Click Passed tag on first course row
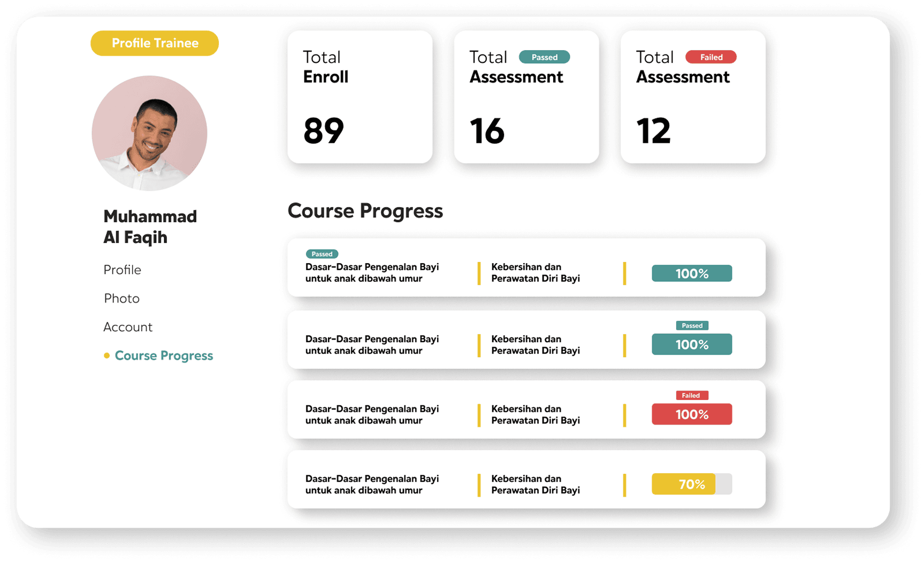This screenshot has height=562, width=924. pyautogui.click(x=322, y=254)
